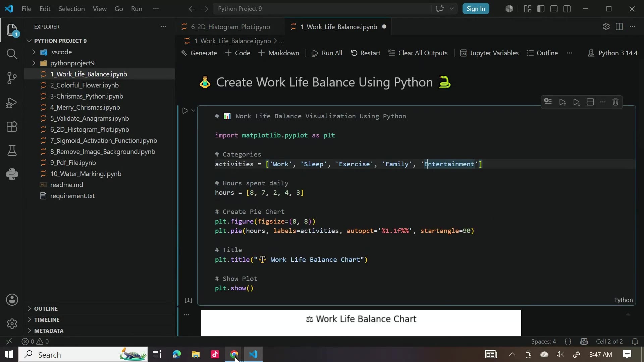Split editor right icon
The image size is (644, 362).
point(620,26)
